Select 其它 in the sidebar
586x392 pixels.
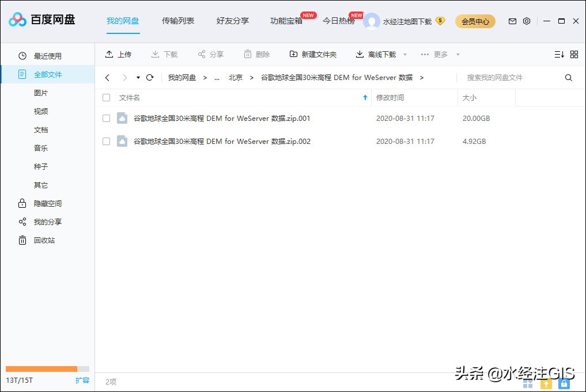[x=41, y=185]
